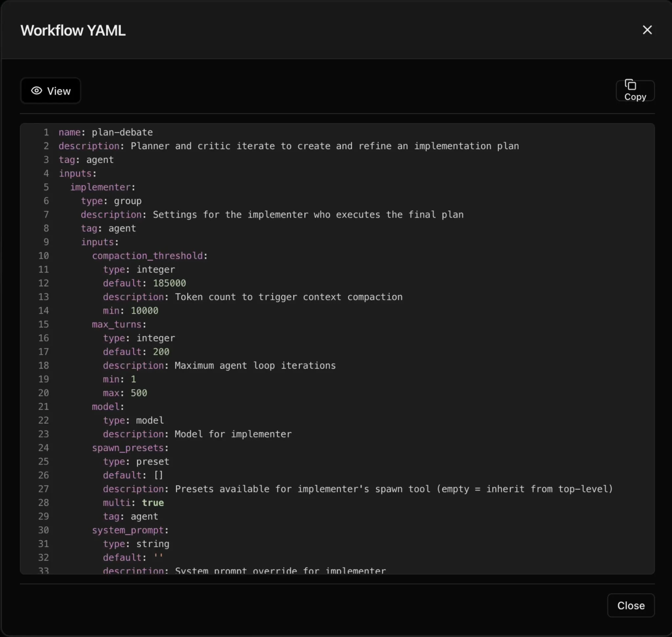Select the 'system_prompt:' key
This screenshot has height=637, width=672.
pos(131,530)
